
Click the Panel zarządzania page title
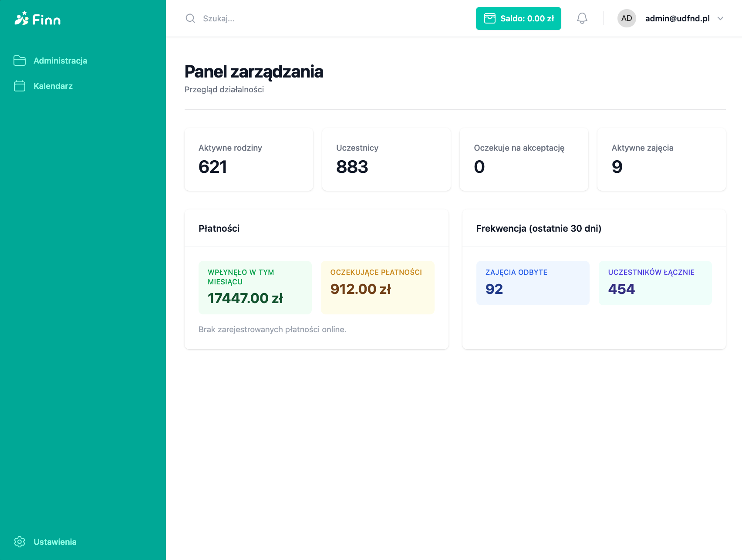point(254,71)
